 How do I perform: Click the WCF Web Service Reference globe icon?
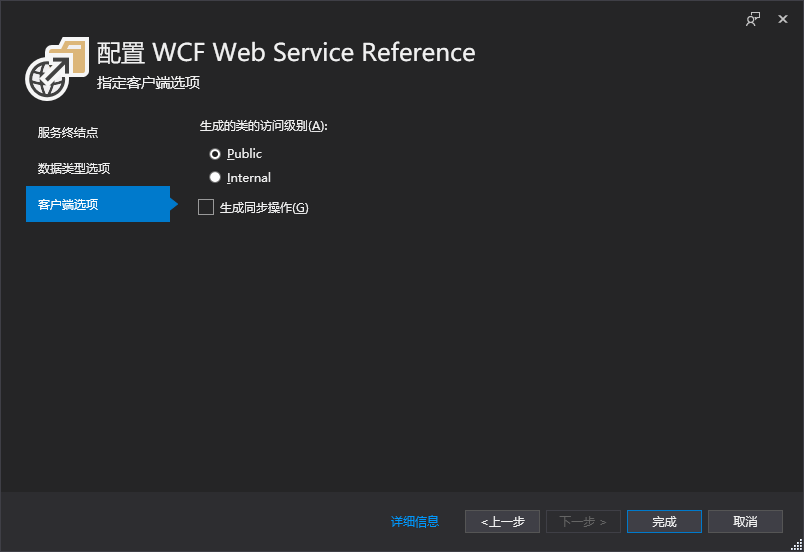point(56,69)
